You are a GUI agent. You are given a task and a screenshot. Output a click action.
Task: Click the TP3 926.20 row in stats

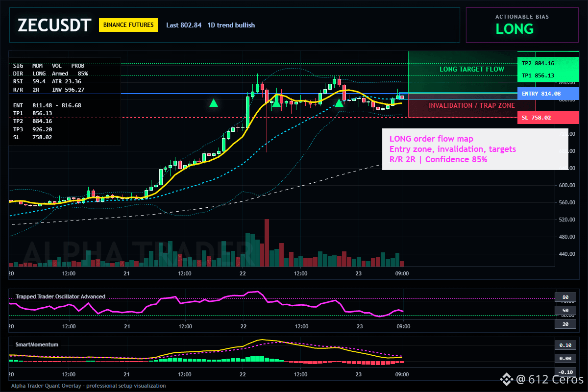[x=32, y=129]
